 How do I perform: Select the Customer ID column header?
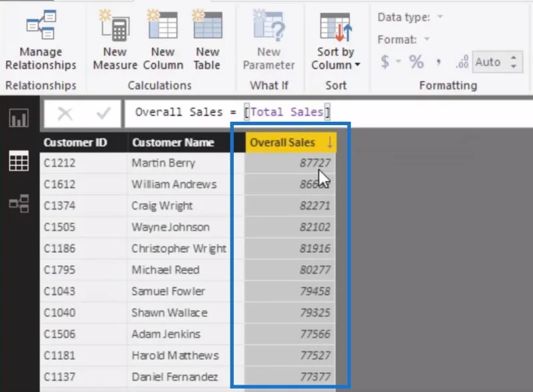[x=84, y=142]
